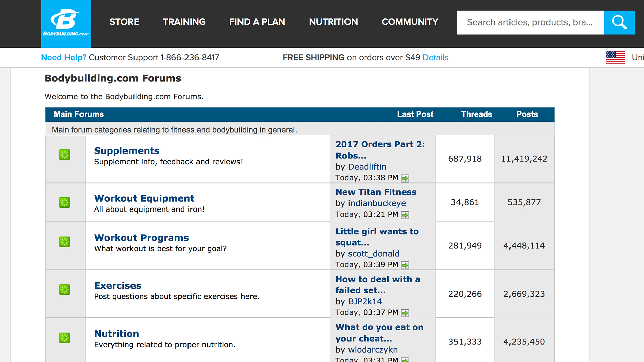Viewport: 644px width, 362px height.
Task: Click the United States flag icon
Action: pos(615,57)
